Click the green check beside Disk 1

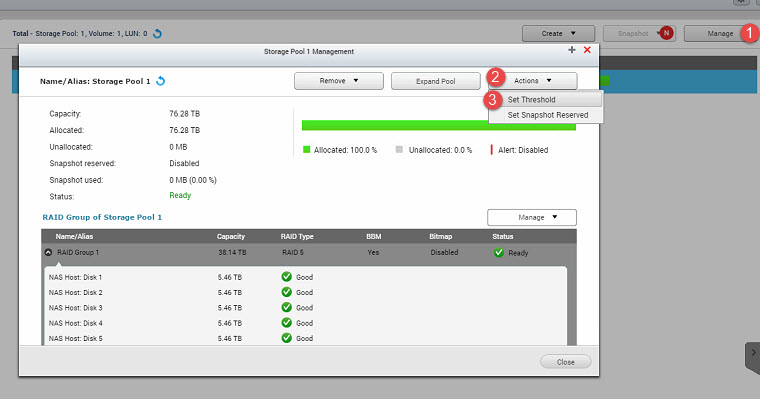(x=286, y=277)
